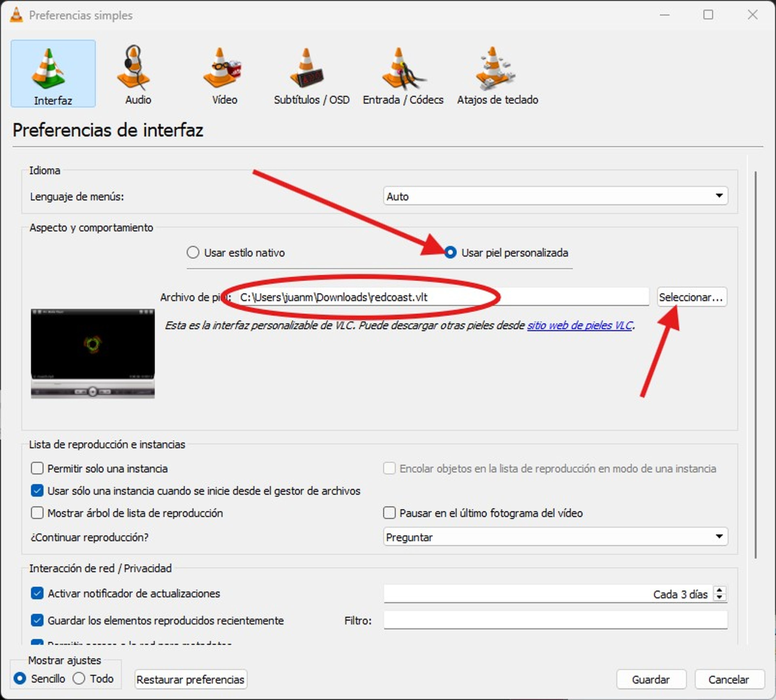Click the Filtro input field

click(555, 620)
